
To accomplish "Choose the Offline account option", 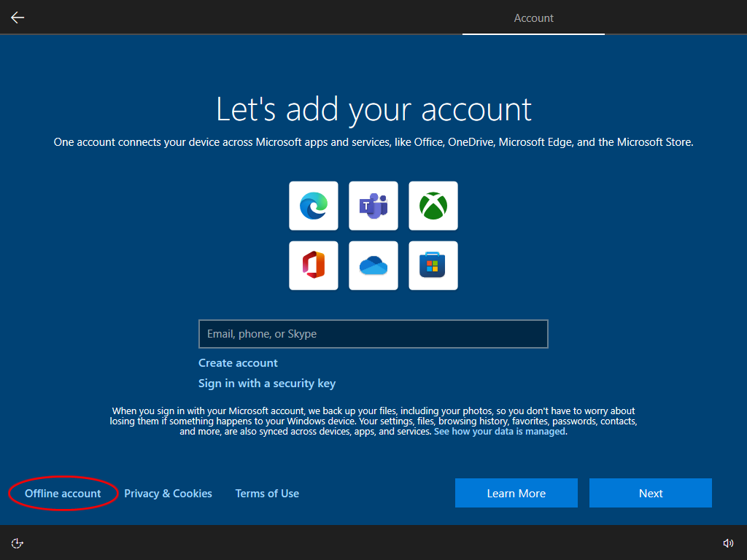I will tap(63, 494).
